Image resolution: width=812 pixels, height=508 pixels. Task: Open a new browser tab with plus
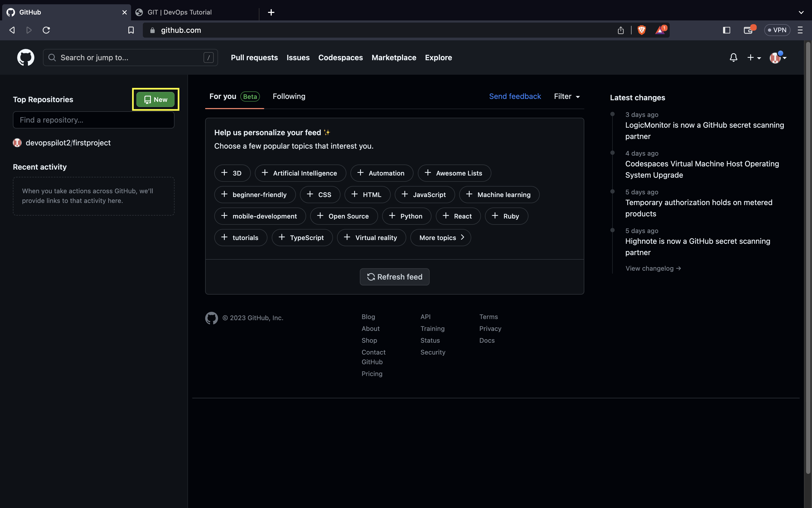(271, 12)
